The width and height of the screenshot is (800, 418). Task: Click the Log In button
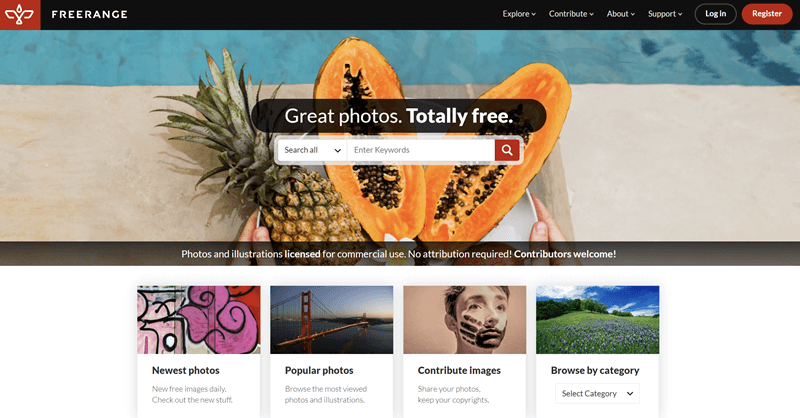click(x=715, y=14)
